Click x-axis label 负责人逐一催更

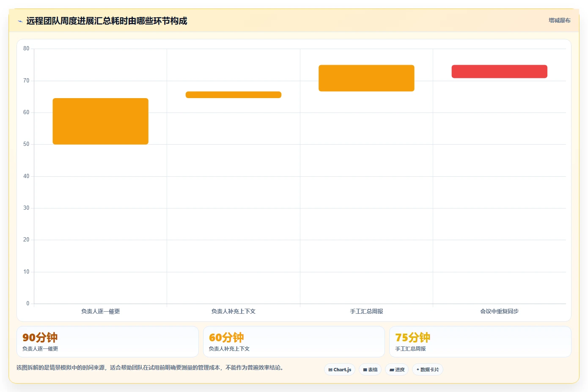100,311
